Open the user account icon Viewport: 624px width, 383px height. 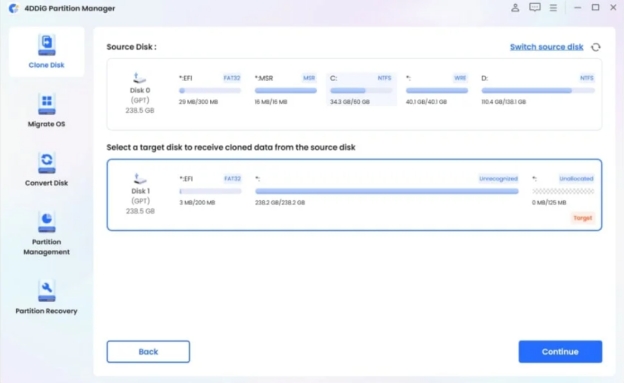pyautogui.click(x=515, y=8)
